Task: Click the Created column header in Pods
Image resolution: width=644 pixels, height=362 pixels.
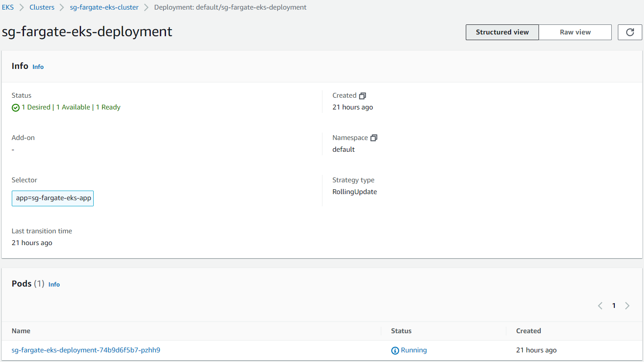Action: tap(529, 331)
